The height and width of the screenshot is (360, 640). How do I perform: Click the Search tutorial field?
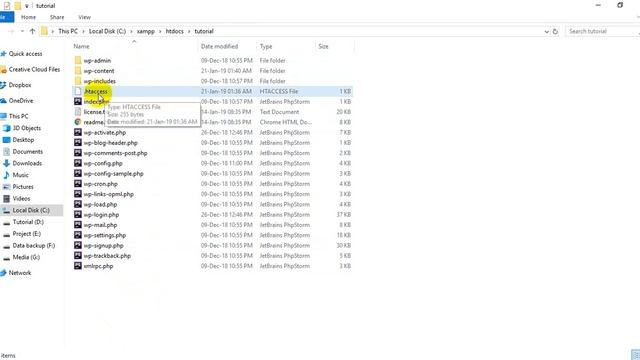pos(602,31)
